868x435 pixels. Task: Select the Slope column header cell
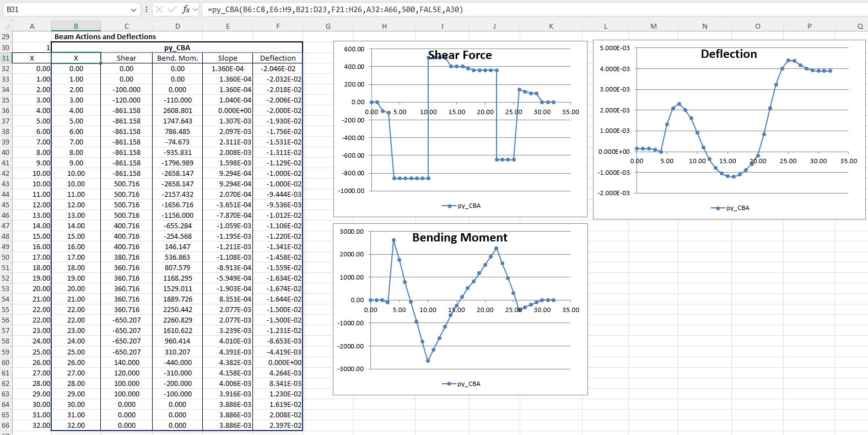[x=228, y=58]
